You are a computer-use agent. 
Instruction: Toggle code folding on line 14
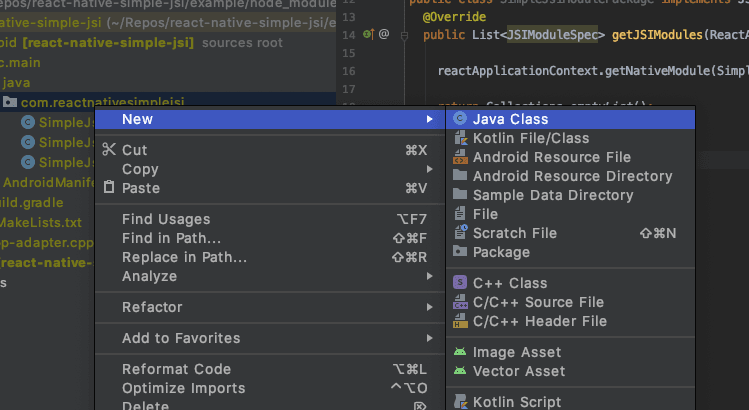pos(404,35)
